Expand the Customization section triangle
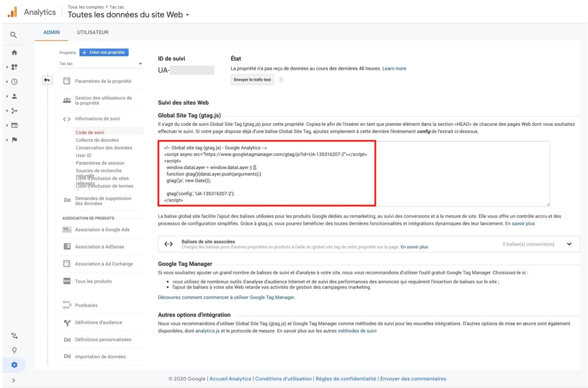 tap(7, 67)
